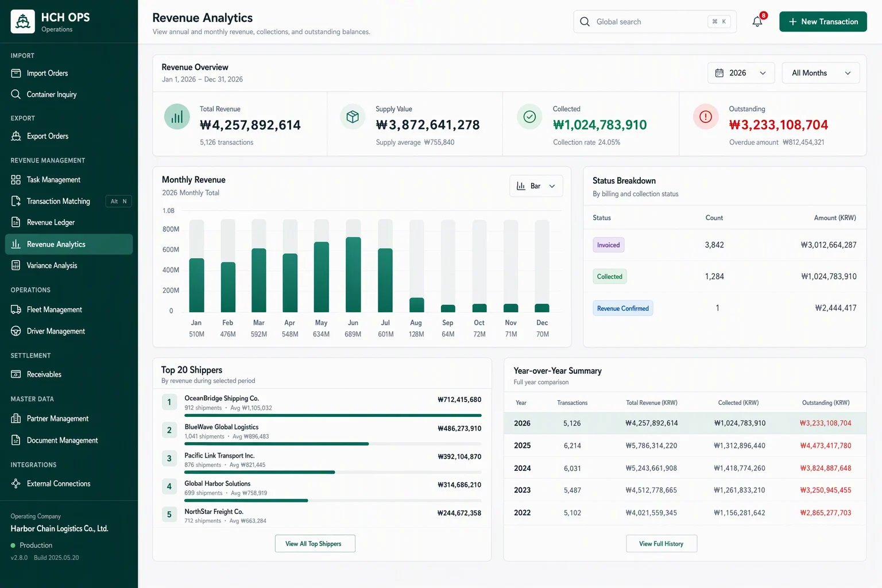Screen dimensions: 882x588
Task: Click the OceanBridge Shipping Co. revenue bar
Action: (333, 415)
